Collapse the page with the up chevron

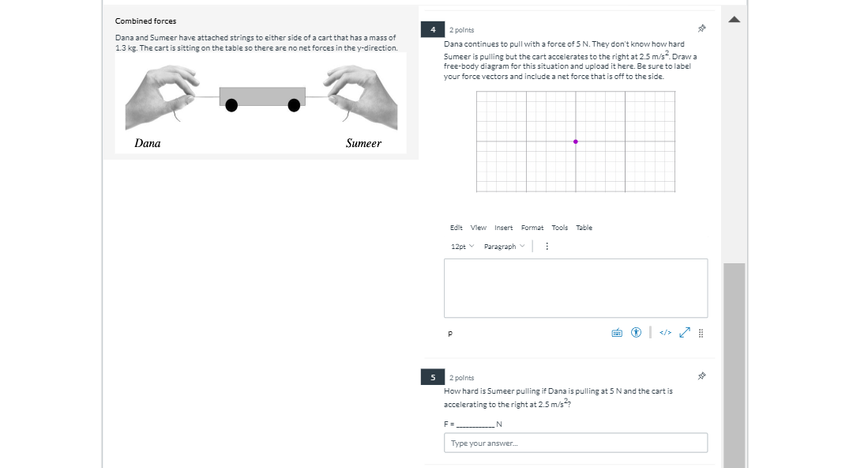(x=734, y=18)
